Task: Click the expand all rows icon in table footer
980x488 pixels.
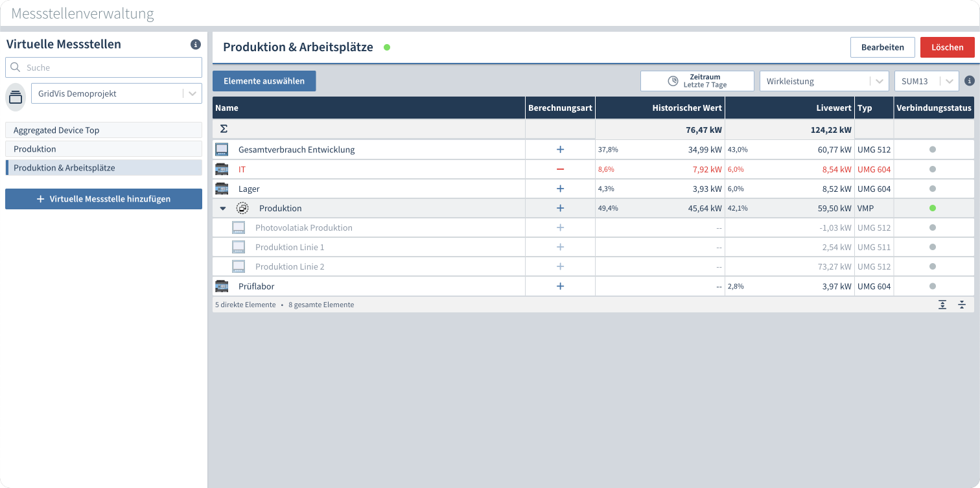Action: [x=942, y=305]
